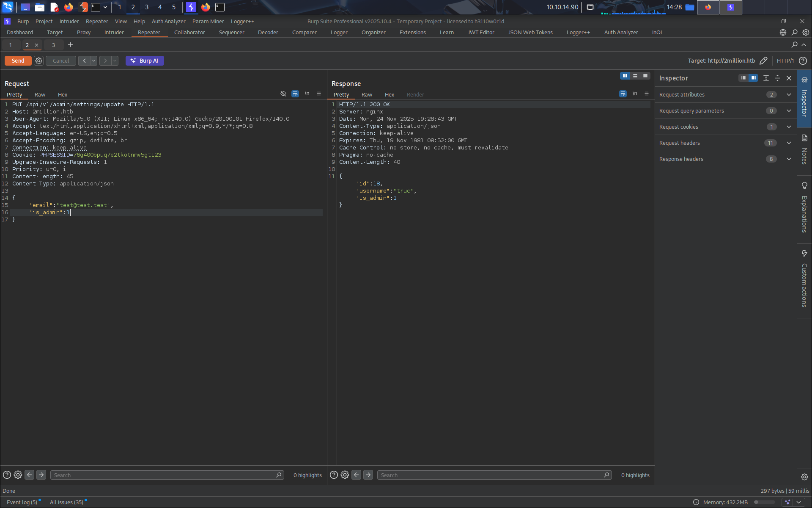Switch to side-by-side request/response layout
The width and height of the screenshot is (812, 508).
point(625,76)
